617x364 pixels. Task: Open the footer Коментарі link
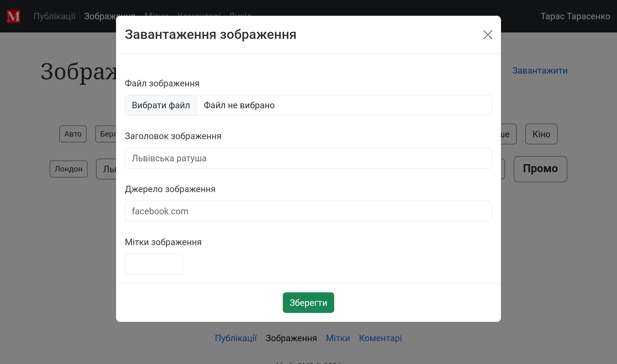click(x=380, y=338)
